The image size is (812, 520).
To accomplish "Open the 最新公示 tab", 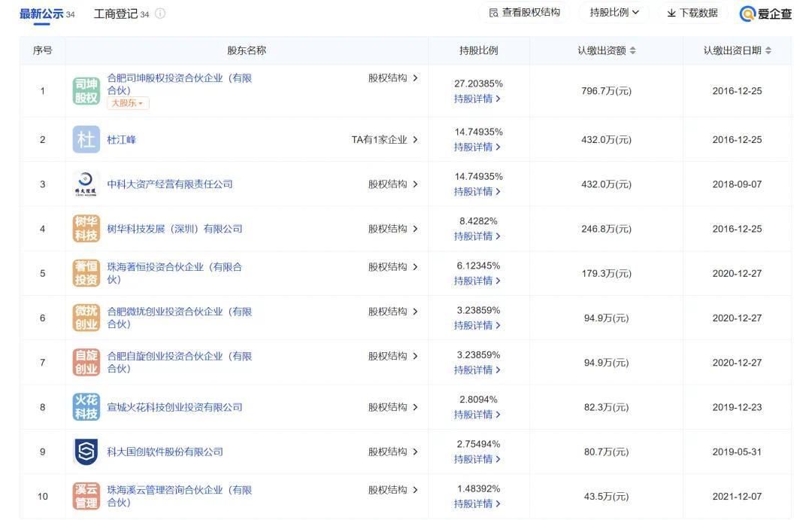I will tap(47, 14).
